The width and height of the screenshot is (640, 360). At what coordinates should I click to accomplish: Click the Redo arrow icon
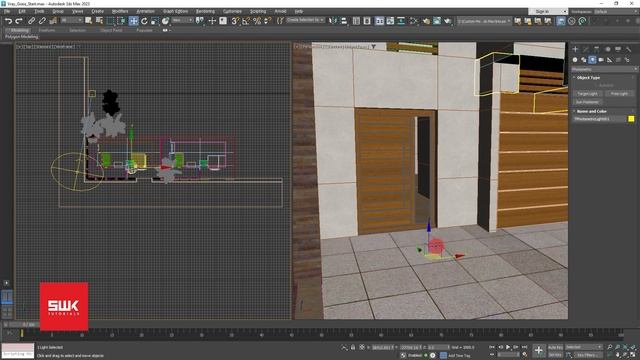point(19,21)
